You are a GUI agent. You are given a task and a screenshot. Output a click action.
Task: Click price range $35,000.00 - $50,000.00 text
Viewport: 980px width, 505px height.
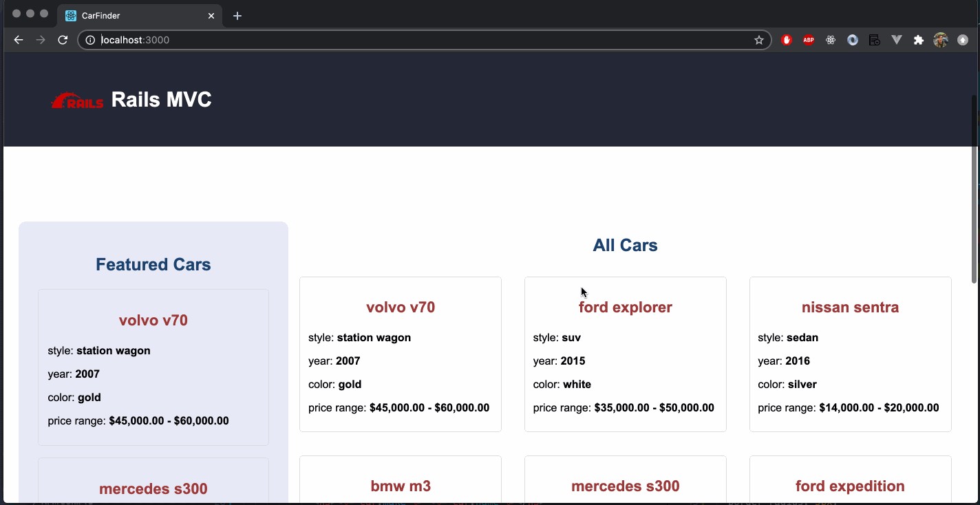coord(624,408)
